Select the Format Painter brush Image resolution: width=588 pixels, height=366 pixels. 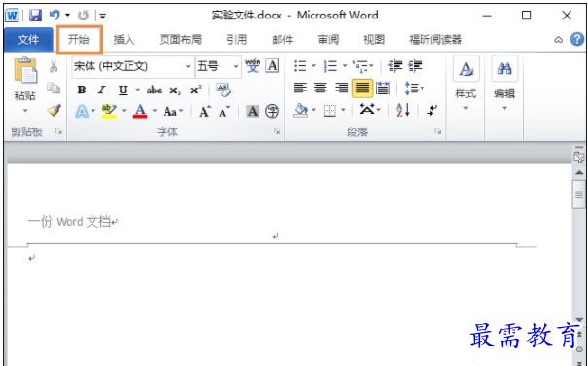[55, 110]
